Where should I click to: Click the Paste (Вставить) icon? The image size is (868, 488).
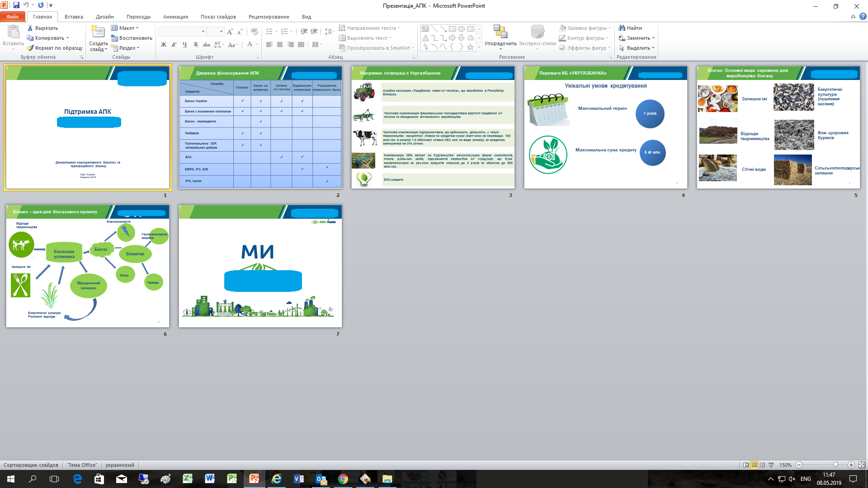tap(13, 32)
